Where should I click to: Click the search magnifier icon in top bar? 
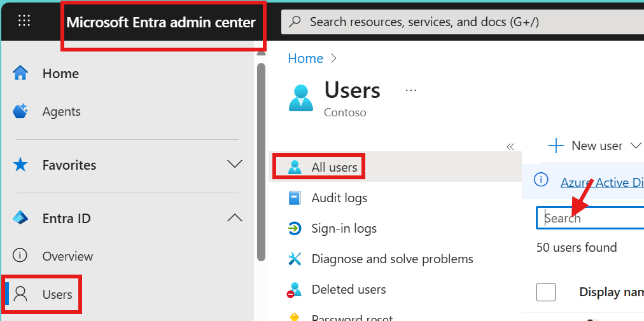pos(295,22)
